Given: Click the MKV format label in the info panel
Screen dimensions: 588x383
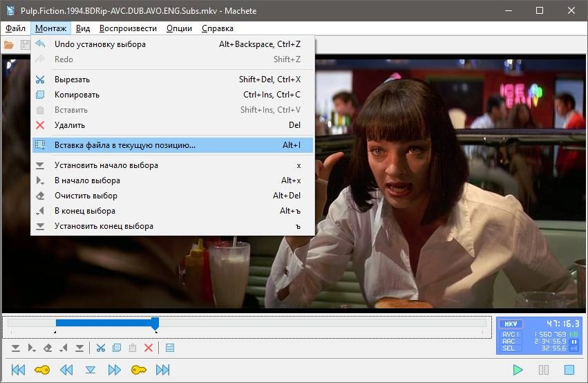Looking at the screenshot, I should [511, 324].
